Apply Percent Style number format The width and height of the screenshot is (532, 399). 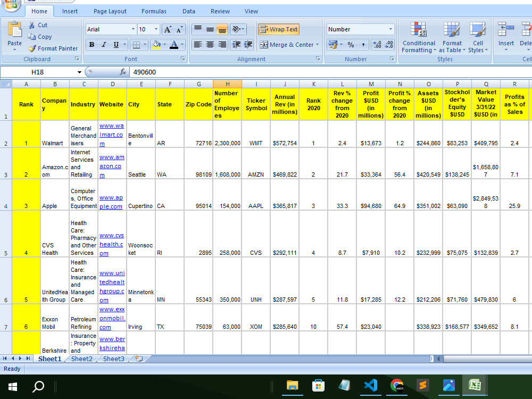(x=351, y=45)
